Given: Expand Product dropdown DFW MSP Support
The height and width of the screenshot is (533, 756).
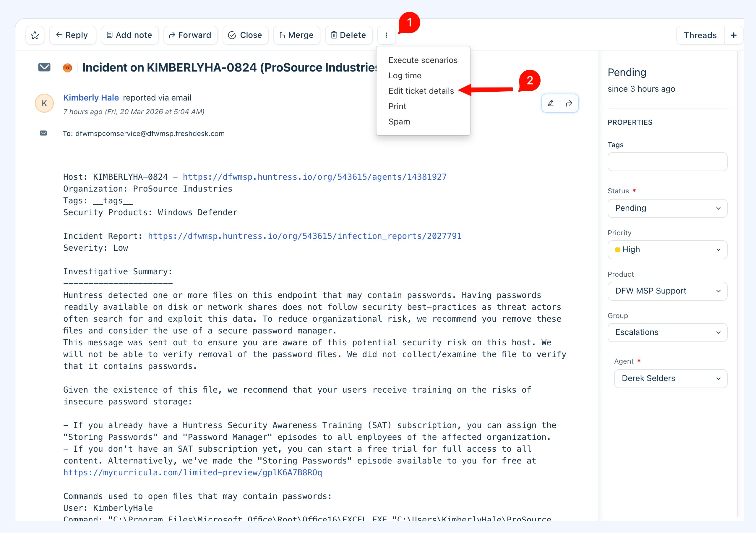Looking at the screenshot, I should click(x=667, y=291).
